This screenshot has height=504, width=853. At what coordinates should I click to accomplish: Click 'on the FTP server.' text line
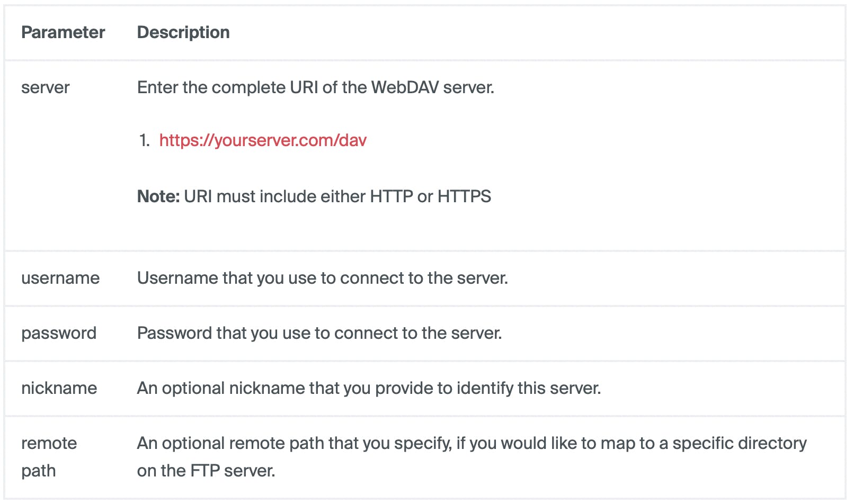(206, 471)
